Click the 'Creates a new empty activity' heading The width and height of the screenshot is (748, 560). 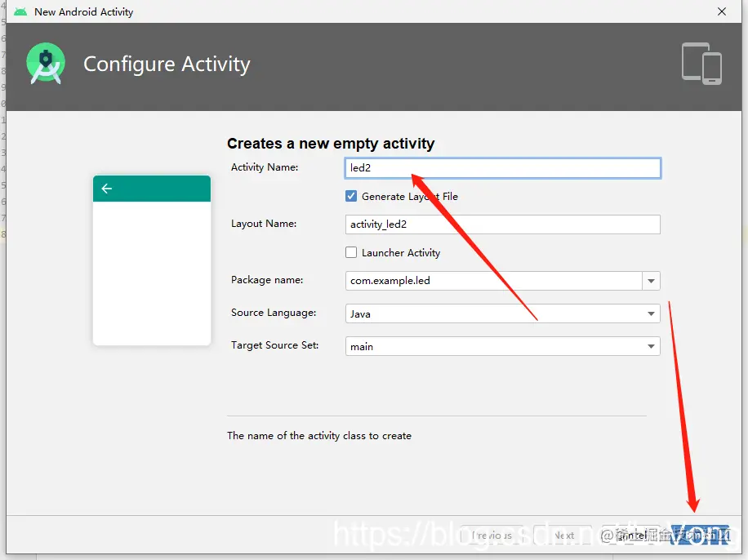tap(331, 143)
